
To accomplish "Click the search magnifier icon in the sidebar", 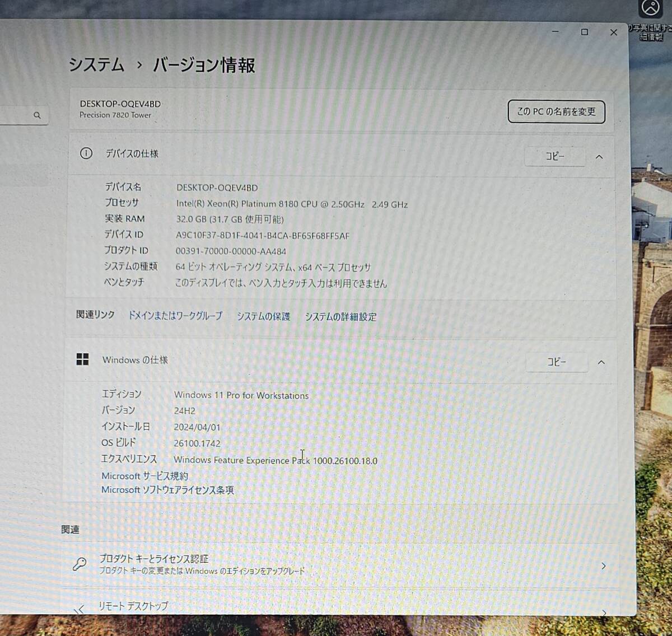I will click(x=37, y=115).
